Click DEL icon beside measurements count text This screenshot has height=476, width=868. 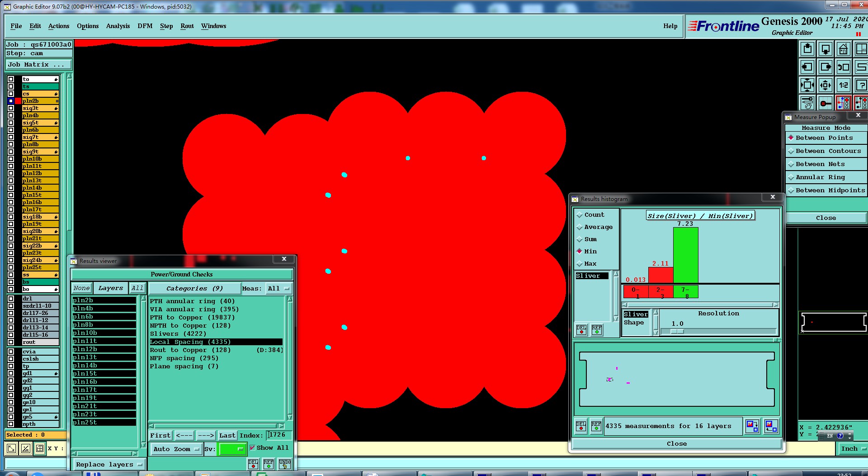[581, 426]
